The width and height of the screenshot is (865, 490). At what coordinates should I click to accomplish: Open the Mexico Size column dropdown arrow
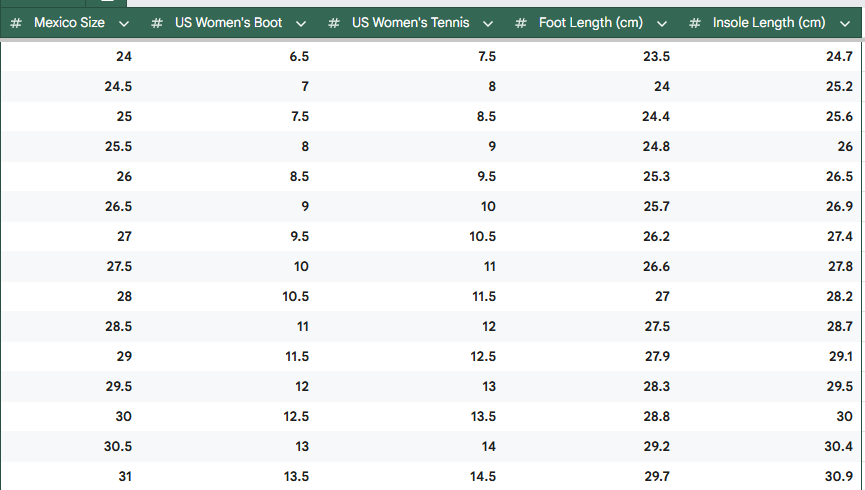pos(124,24)
